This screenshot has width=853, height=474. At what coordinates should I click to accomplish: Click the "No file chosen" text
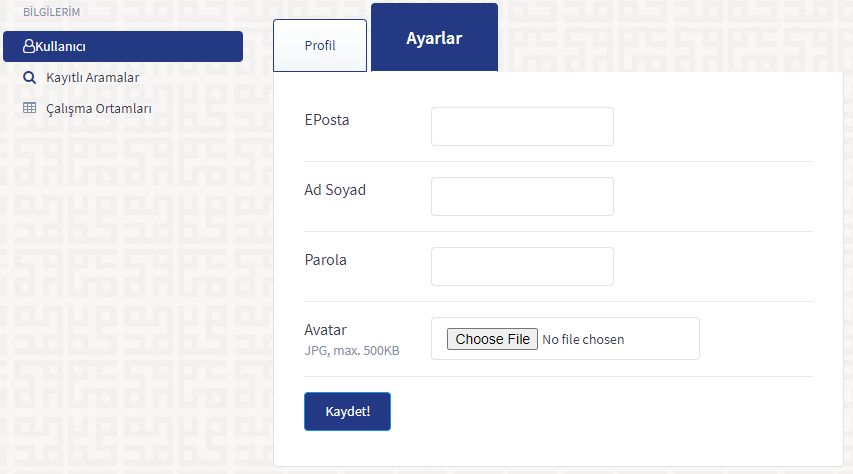coord(583,339)
